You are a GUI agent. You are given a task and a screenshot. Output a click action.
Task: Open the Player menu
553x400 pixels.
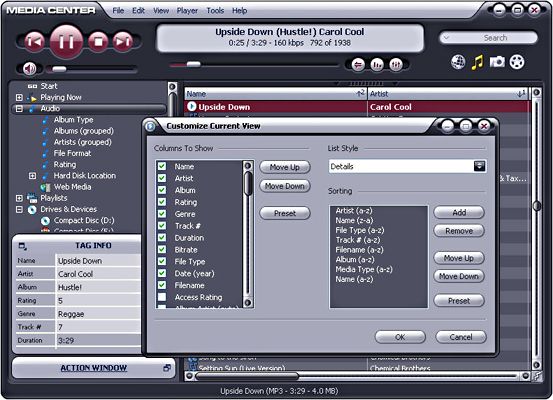(x=187, y=11)
